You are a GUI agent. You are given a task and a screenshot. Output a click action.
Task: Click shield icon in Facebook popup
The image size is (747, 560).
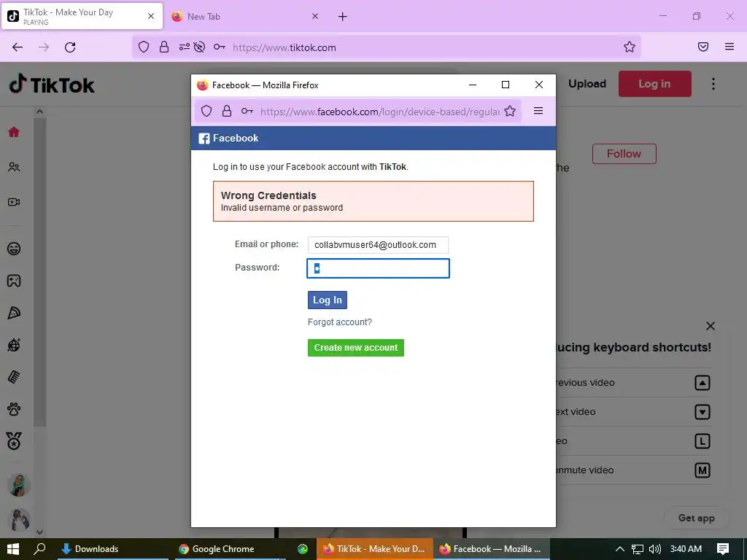point(206,111)
